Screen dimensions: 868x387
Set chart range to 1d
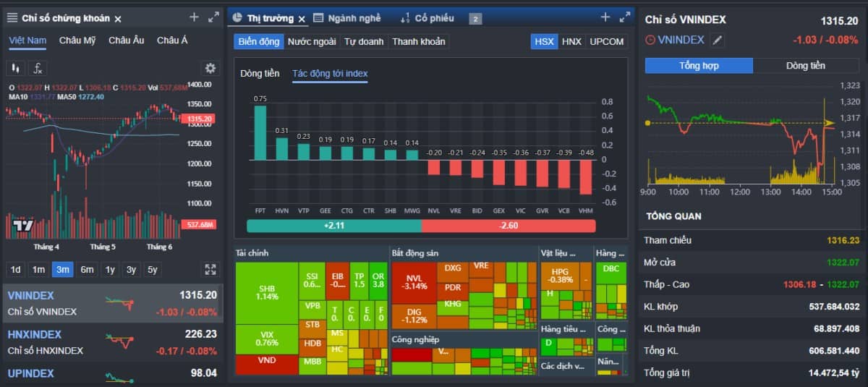15,269
